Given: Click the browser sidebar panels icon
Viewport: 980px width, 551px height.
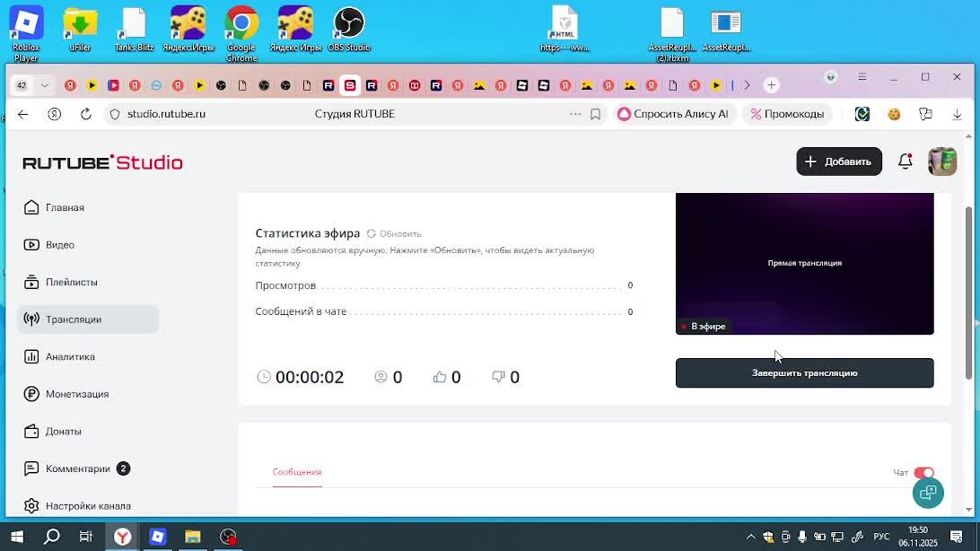Looking at the screenshot, I should [x=925, y=114].
